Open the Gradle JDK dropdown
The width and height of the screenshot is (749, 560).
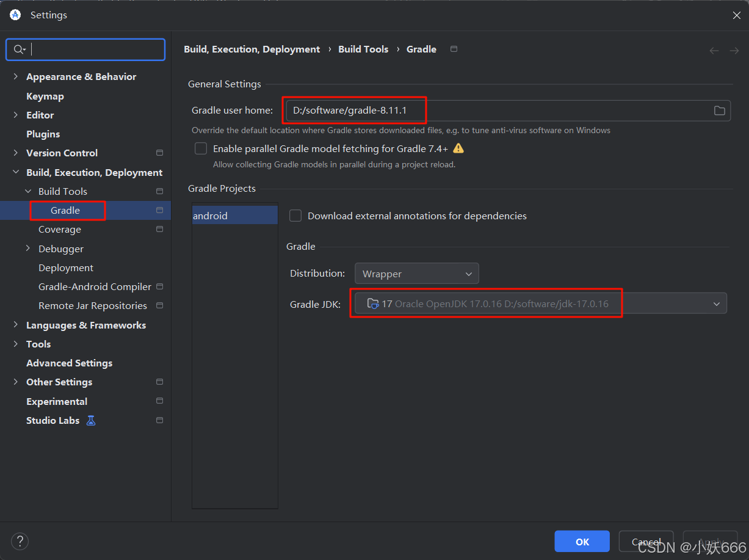coord(716,304)
